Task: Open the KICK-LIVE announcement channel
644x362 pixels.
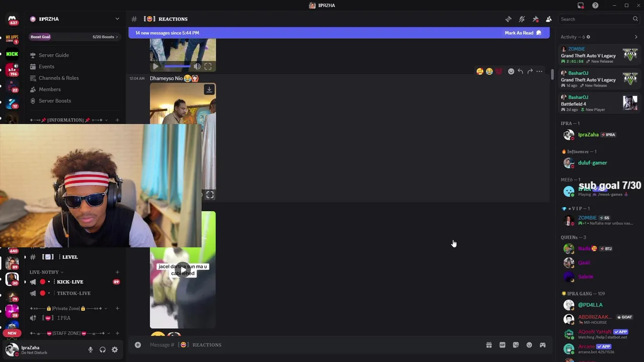Action: click(x=74, y=282)
